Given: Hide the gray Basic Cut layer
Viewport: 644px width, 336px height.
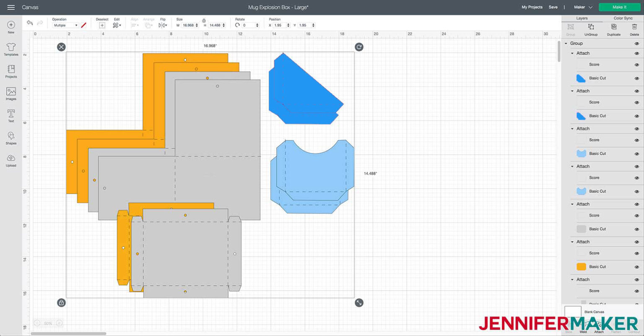Looking at the screenshot, I should click(x=636, y=229).
